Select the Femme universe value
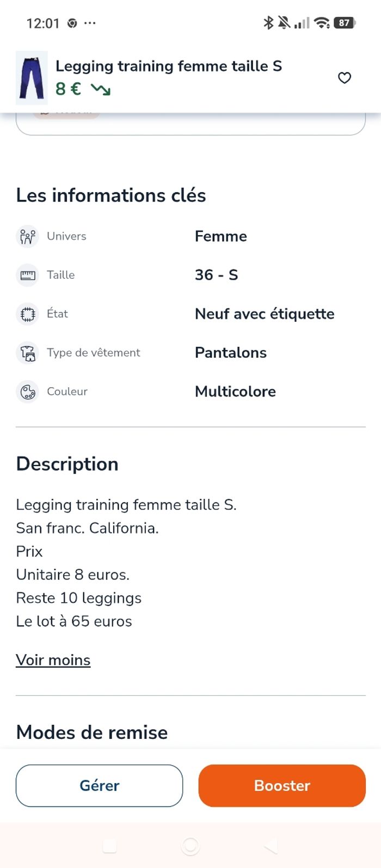The width and height of the screenshot is (381, 868). coord(221,236)
